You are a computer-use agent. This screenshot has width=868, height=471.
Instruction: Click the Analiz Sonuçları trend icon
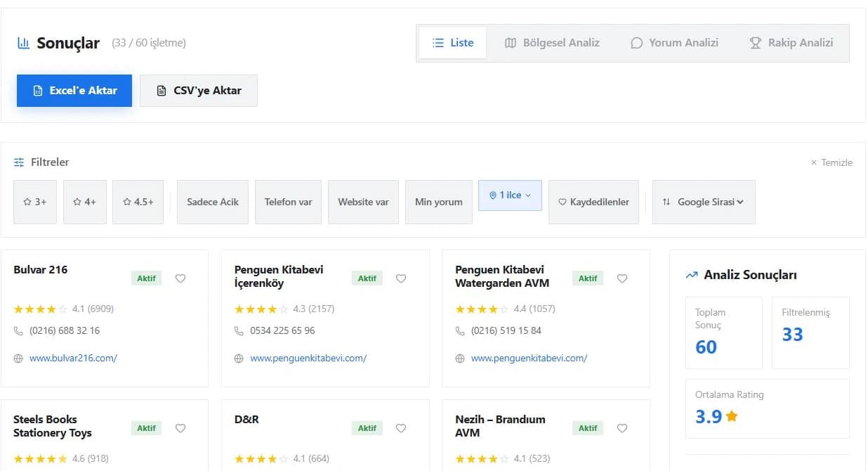click(x=692, y=276)
